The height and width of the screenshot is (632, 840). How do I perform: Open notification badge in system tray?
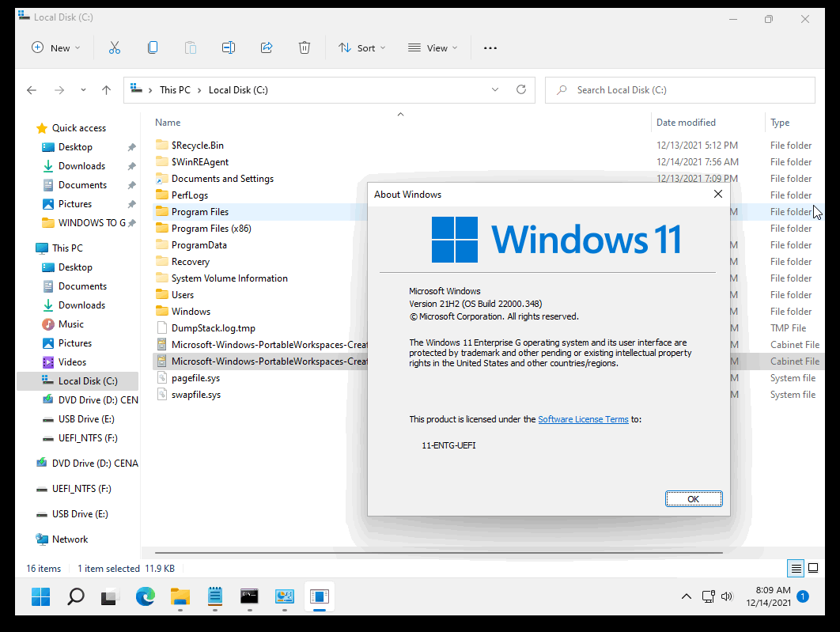[803, 596]
